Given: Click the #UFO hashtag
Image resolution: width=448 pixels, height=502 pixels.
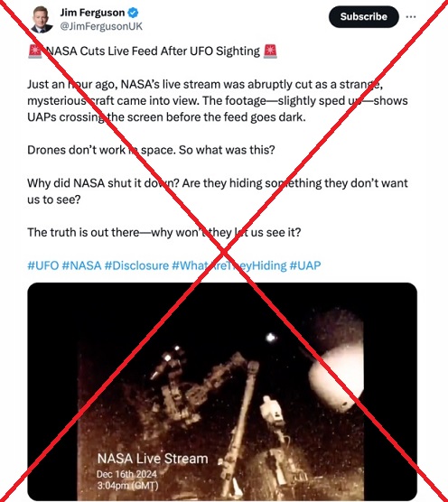Looking at the screenshot, I should click(x=43, y=265).
